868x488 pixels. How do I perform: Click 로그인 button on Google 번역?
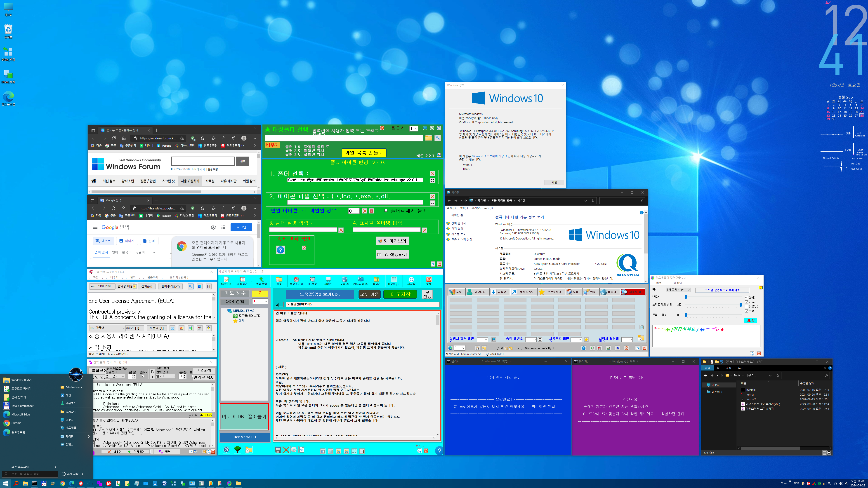pos(241,227)
